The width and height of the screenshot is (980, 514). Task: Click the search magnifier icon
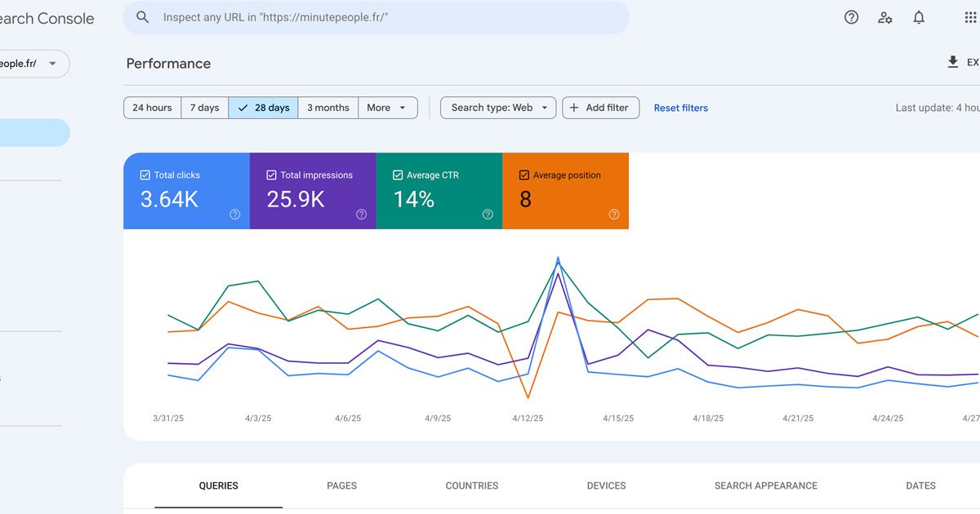click(143, 17)
